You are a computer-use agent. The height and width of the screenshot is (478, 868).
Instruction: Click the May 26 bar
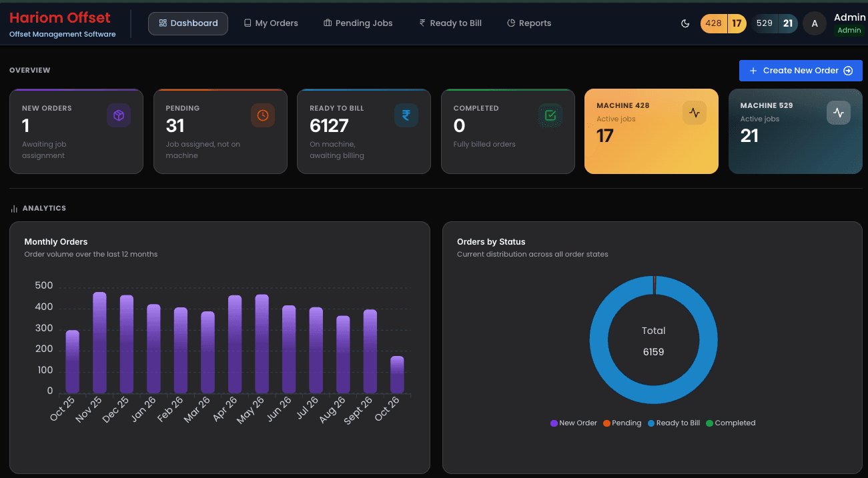pyautogui.click(x=262, y=344)
